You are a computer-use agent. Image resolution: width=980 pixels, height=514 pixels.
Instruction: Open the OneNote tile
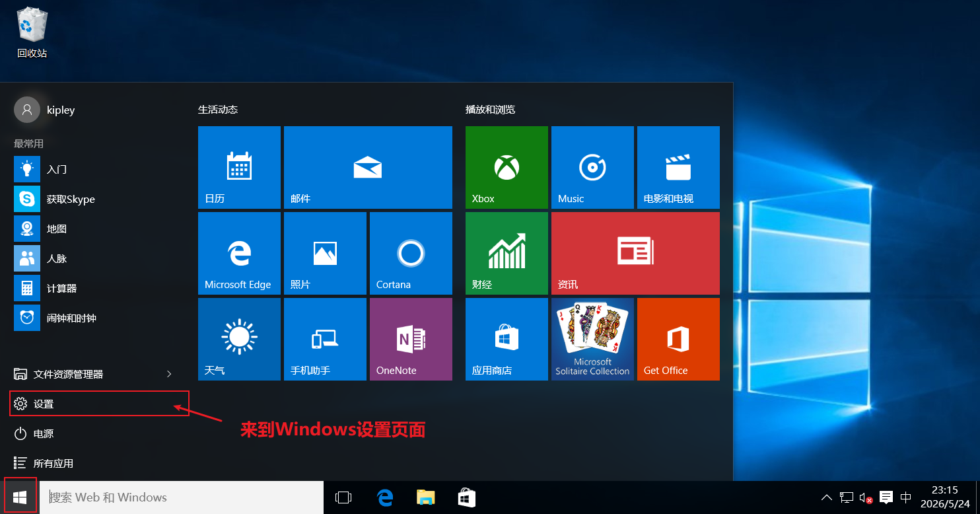pos(411,339)
